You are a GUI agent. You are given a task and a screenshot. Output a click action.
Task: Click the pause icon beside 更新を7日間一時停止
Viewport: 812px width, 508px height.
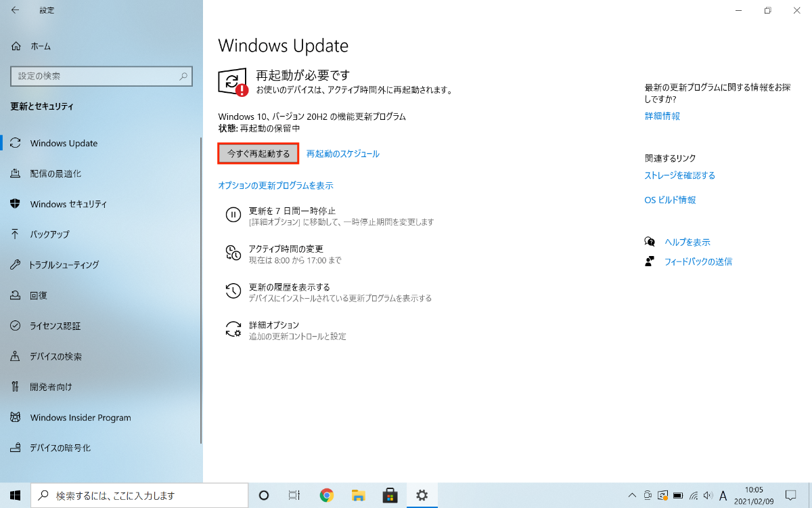click(x=233, y=215)
